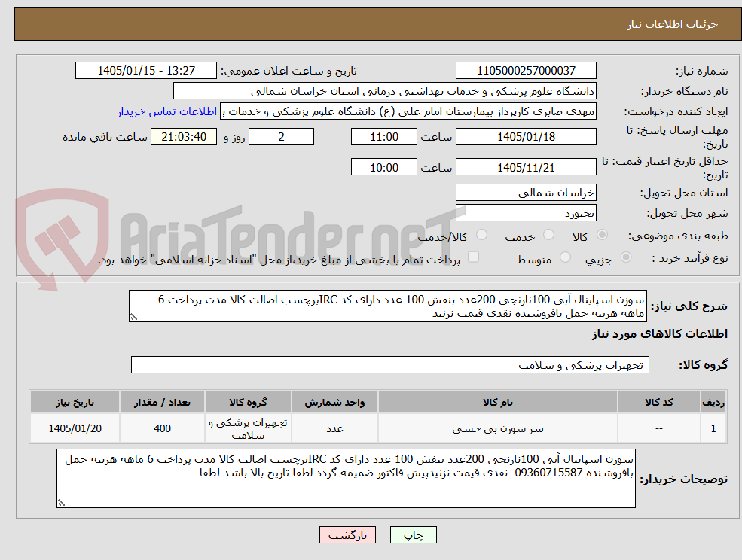Open buyer contact info link اطلاعات تماس خریدار
Image resolution: width=742 pixels, height=560 pixels.
[x=167, y=111]
